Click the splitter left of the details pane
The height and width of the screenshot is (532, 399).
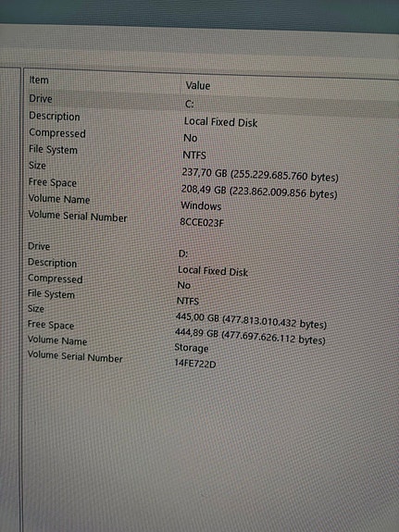(x=21, y=299)
